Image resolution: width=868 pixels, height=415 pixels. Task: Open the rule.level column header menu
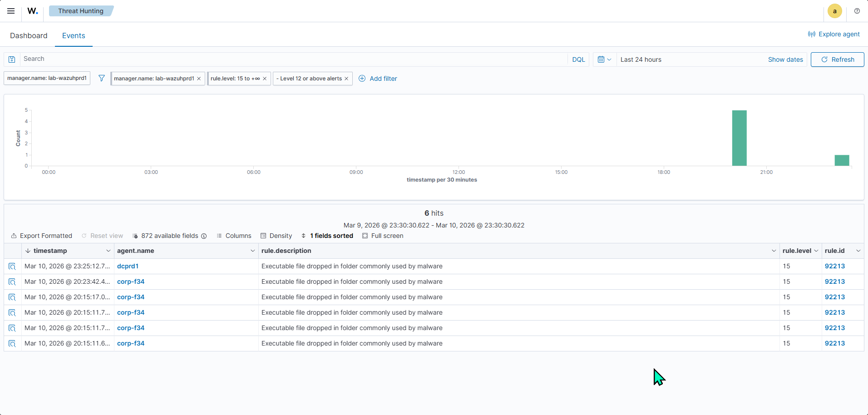[816, 251]
